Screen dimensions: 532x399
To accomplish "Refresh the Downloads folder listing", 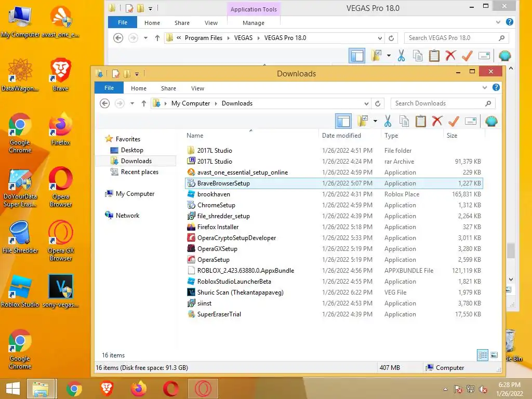I will pyautogui.click(x=378, y=103).
